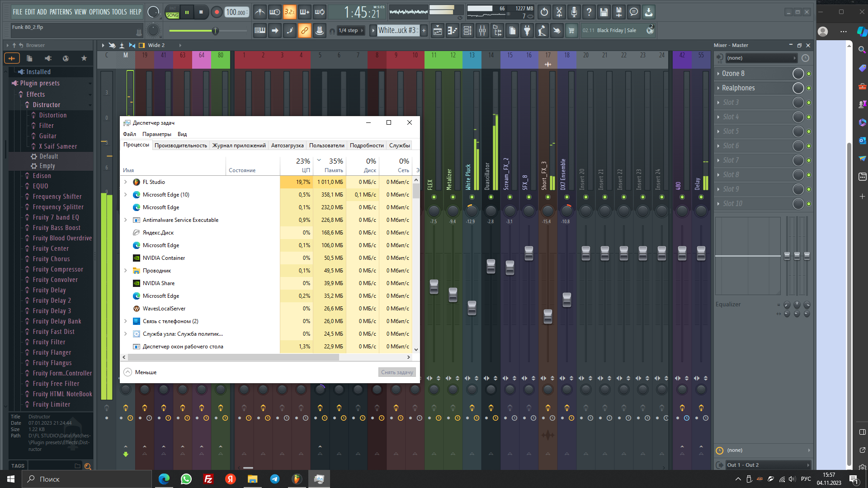This screenshot has width=868, height=488.
Task: Open the 1/4 step snap dropdown
Action: [351, 31]
